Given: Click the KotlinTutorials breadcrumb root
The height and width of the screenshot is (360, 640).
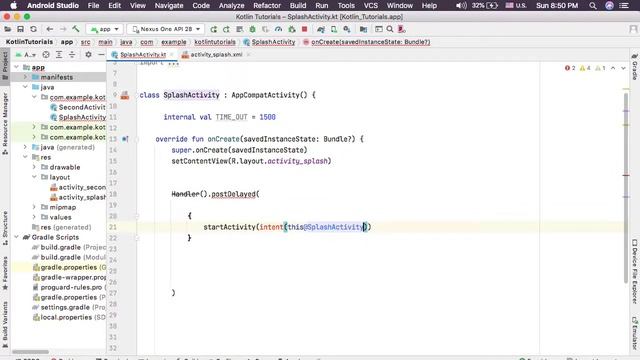Looking at the screenshot, I should 29,42.
